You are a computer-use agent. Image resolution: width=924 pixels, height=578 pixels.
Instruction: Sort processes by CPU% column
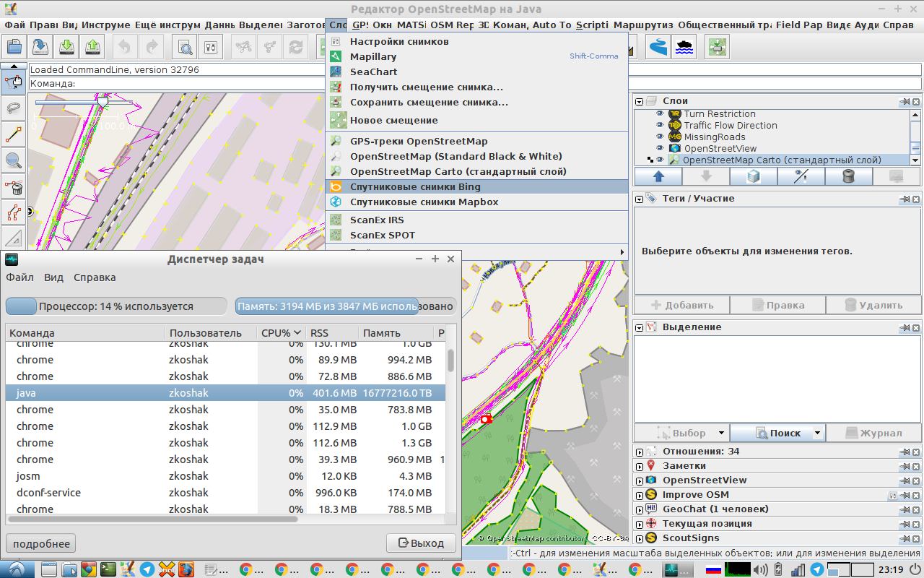click(x=281, y=333)
